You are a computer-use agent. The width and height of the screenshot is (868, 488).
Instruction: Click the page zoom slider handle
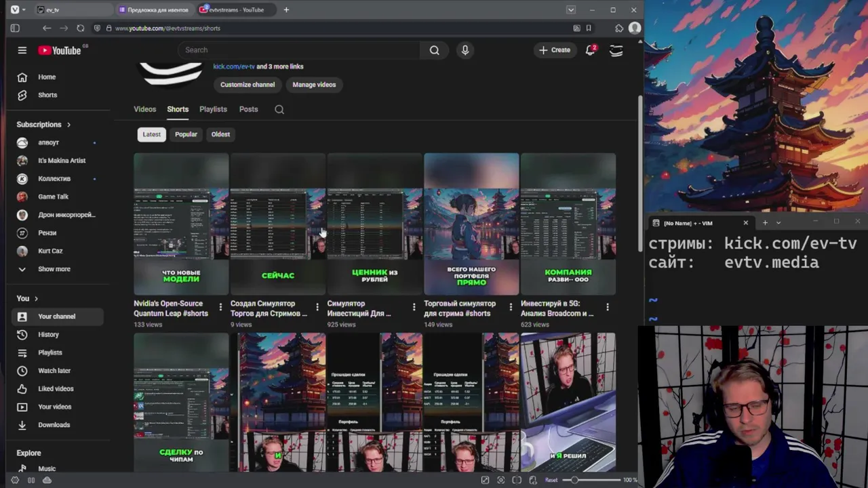point(574,480)
